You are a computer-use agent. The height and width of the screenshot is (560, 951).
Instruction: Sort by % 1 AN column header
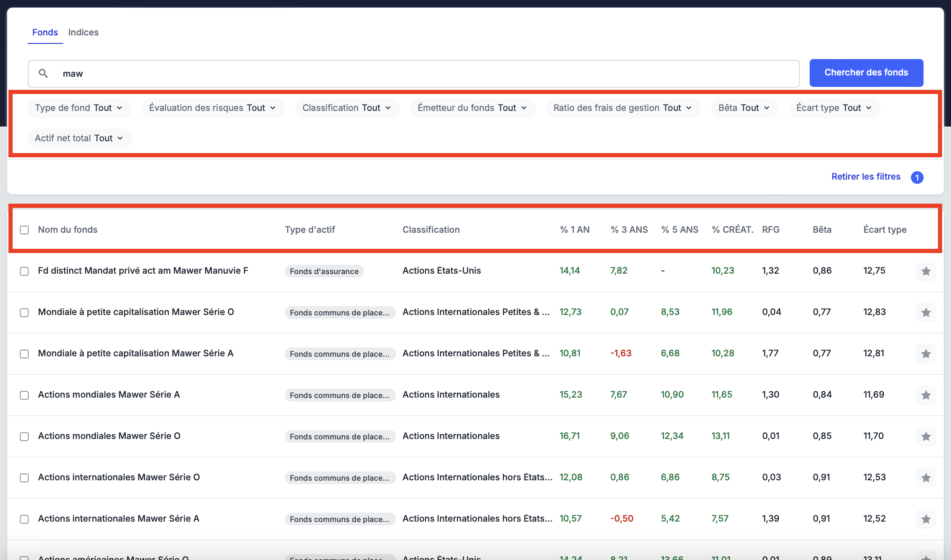tap(575, 230)
